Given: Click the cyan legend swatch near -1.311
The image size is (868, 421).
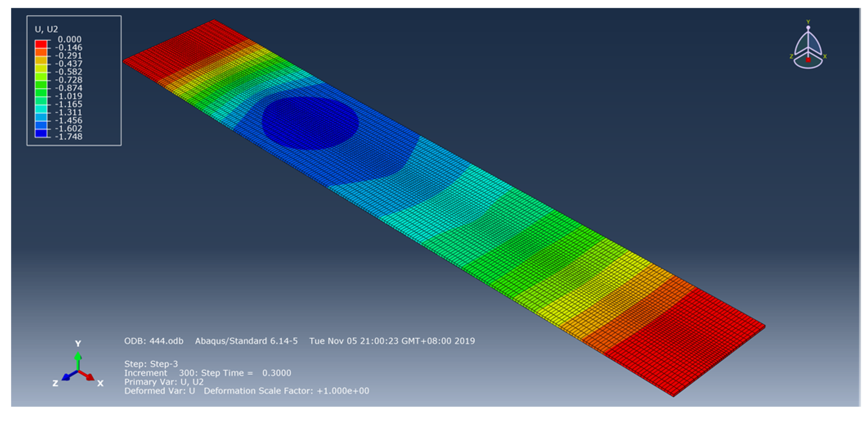Looking at the screenshot, I should [41, 109].
